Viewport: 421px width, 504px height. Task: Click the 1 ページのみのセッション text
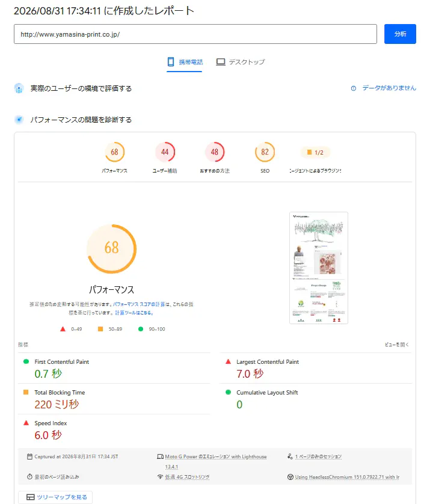tap(318, 456)
